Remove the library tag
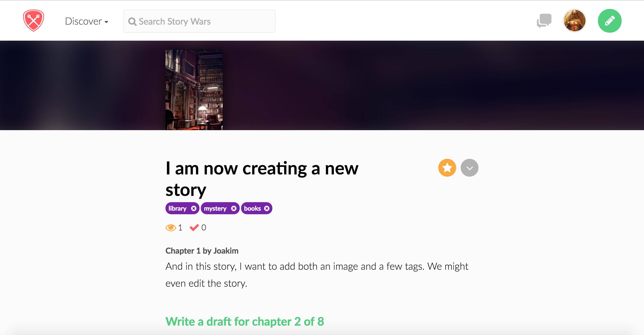This screenshot has width=644, height=335. pos(193,208)
